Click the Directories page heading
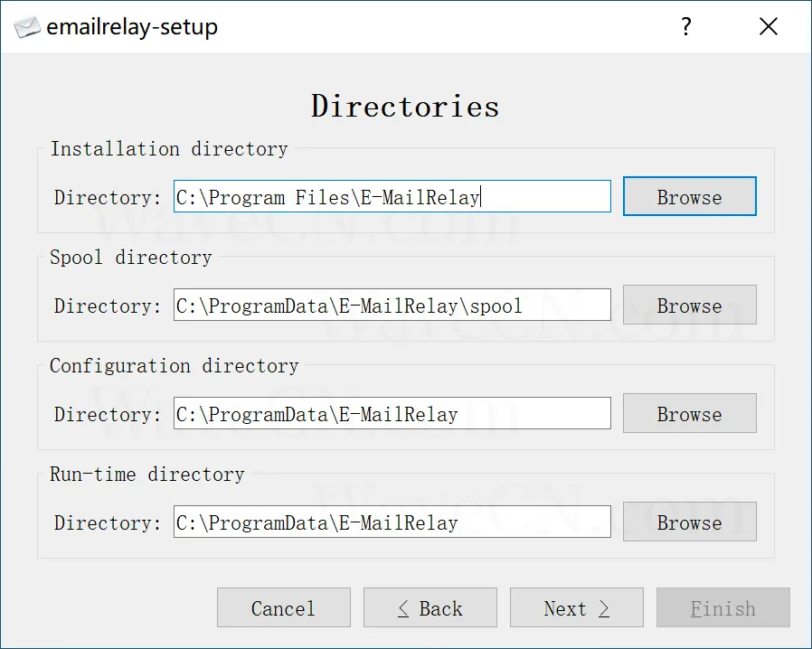This screenshot has height=649, width=812. point(405,106)
